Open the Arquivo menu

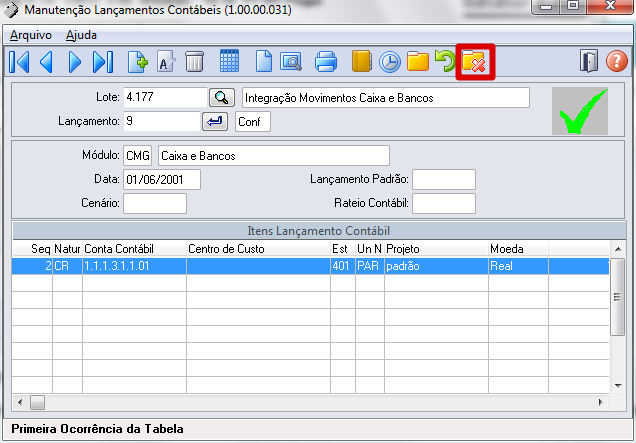(31, 35)
